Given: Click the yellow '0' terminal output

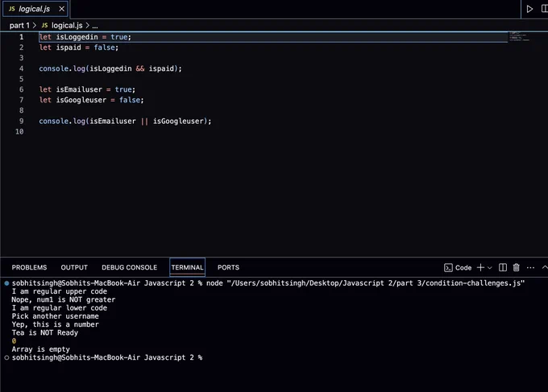Looking at the screenshot, I should pos(14,341).
